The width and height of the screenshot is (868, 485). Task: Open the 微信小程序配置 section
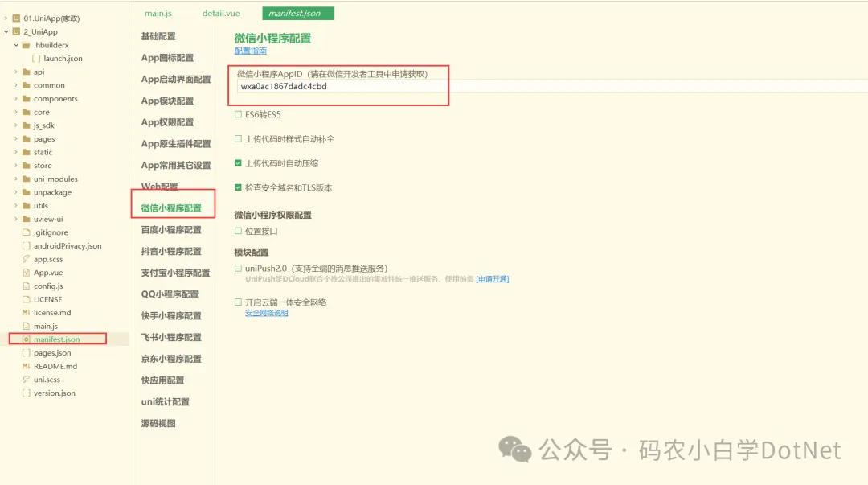[x=171, y=208]
